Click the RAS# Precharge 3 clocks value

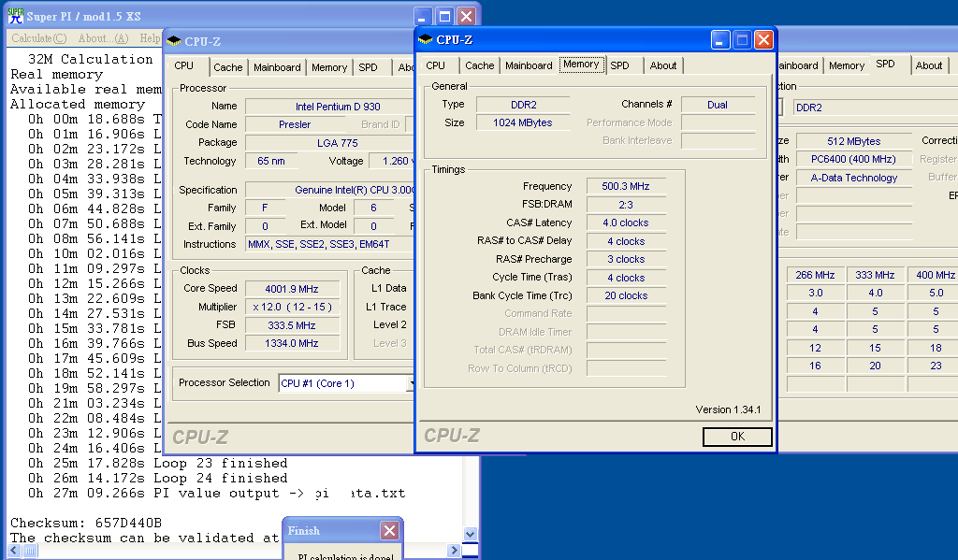click(x=626, y=259)
